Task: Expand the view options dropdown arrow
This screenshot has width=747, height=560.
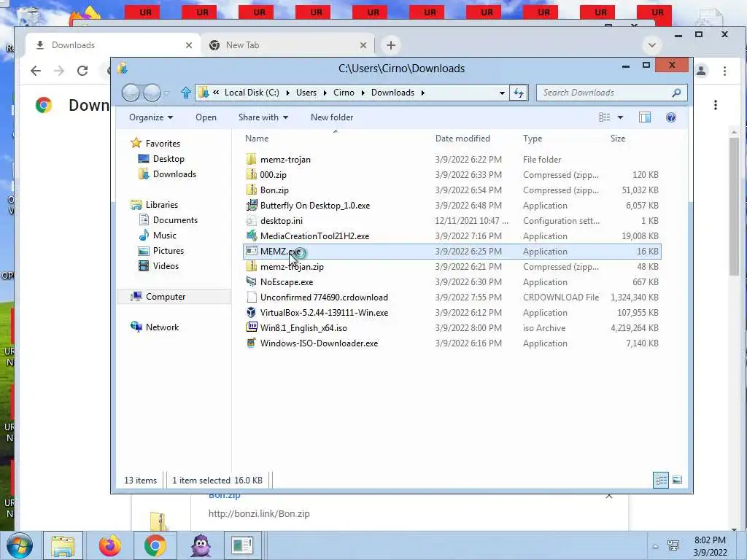Action: click(x=620, y=117)
